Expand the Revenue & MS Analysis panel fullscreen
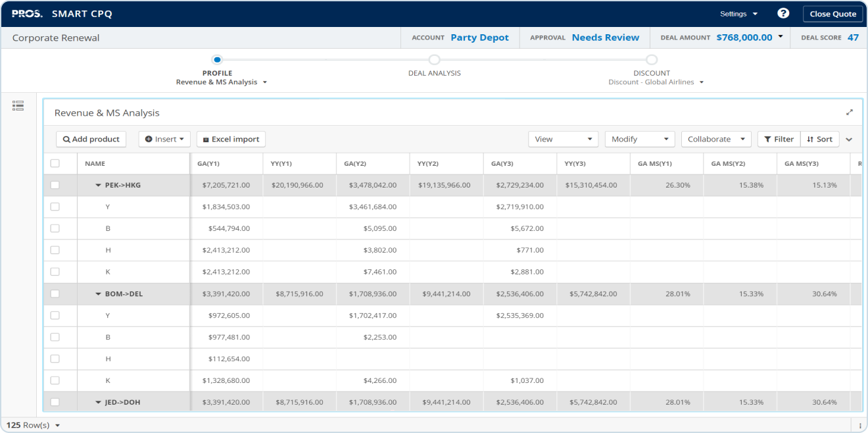 click(849, 113)
